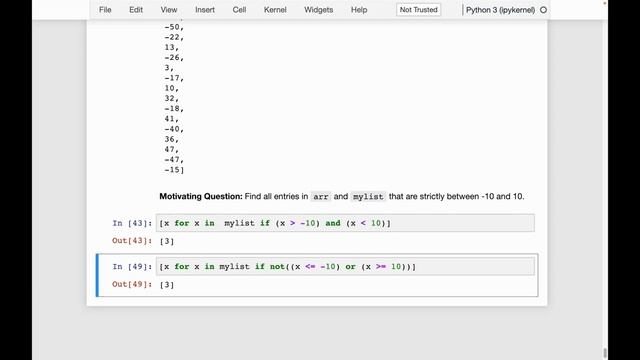This screenshot has width=640, height=360.
Task: Click the kernel idle status circle icon
Action: [x=543, y=10]
